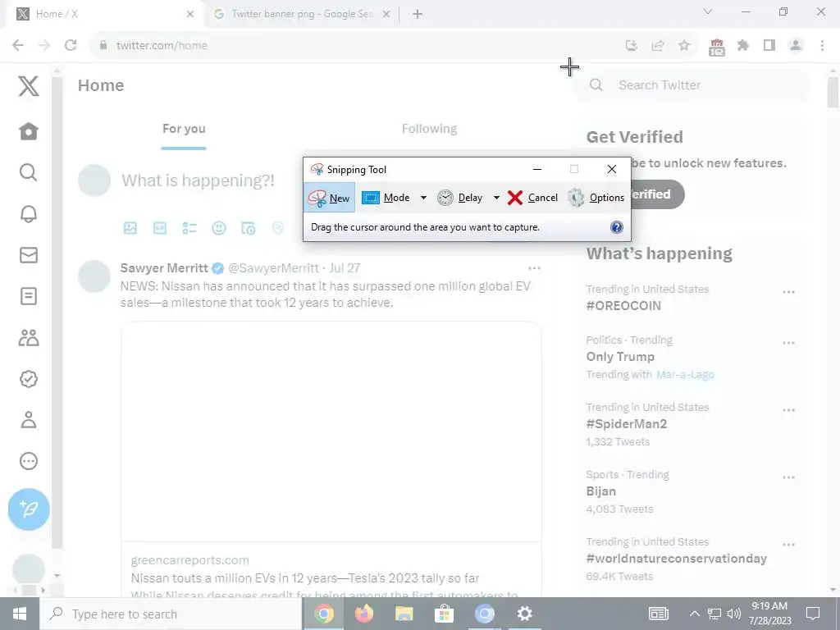Click the Mar-a-Lago link

pyautogui.click(x=685, y=374)
